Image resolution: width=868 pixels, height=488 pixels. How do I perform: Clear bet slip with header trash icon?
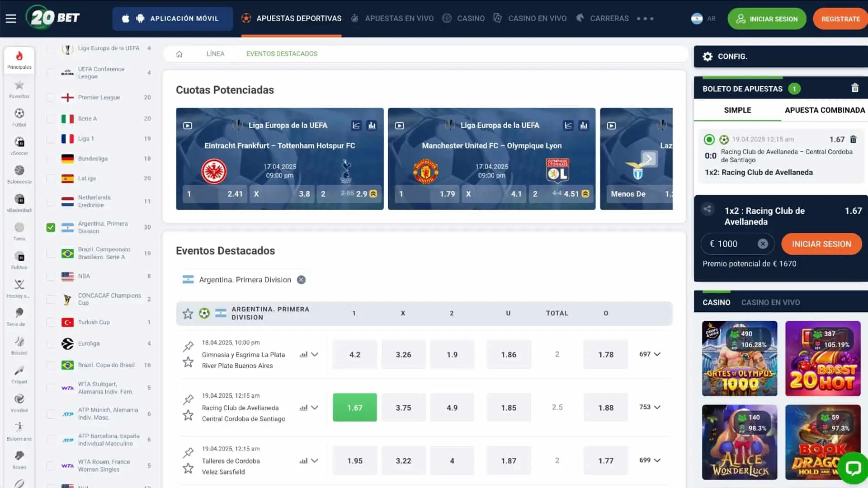click(855, 88)
